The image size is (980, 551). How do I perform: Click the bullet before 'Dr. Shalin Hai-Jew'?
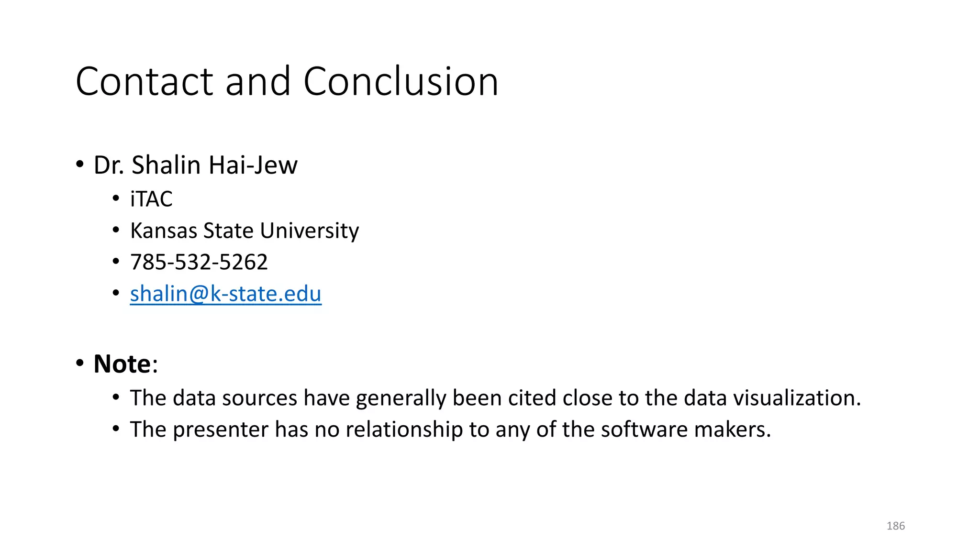coord(80,165)
